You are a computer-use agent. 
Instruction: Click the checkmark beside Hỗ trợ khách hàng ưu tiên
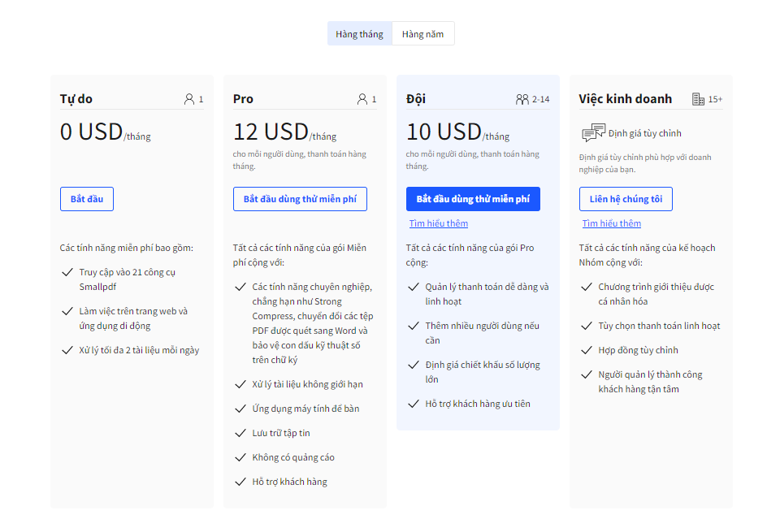[x=413, y=404]
